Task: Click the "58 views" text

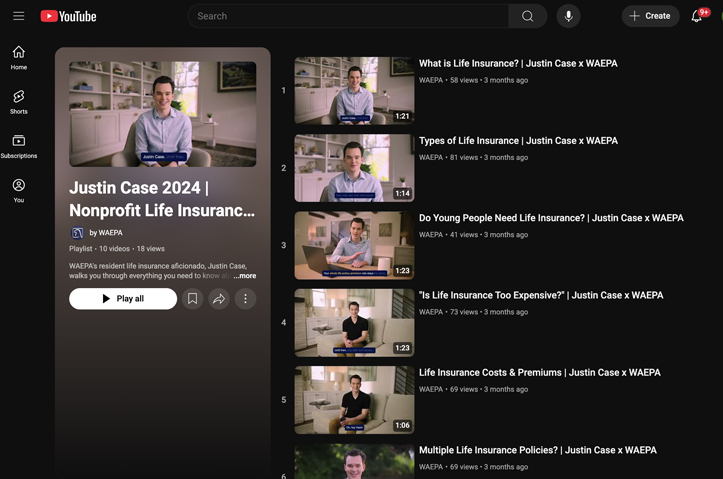Action: point(464,80)
